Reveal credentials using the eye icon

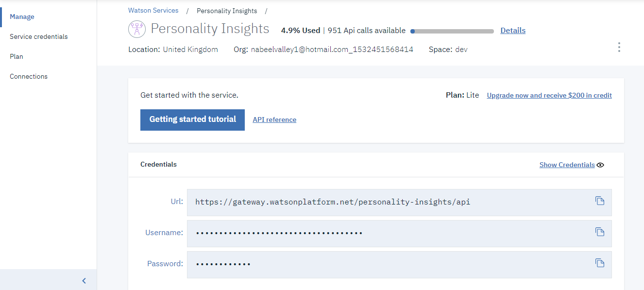coord(601,165)
